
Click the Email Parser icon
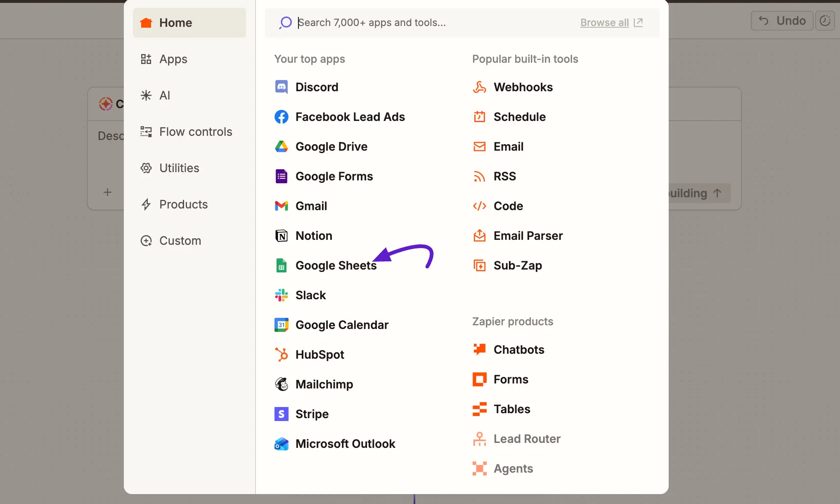pos(479,236)
